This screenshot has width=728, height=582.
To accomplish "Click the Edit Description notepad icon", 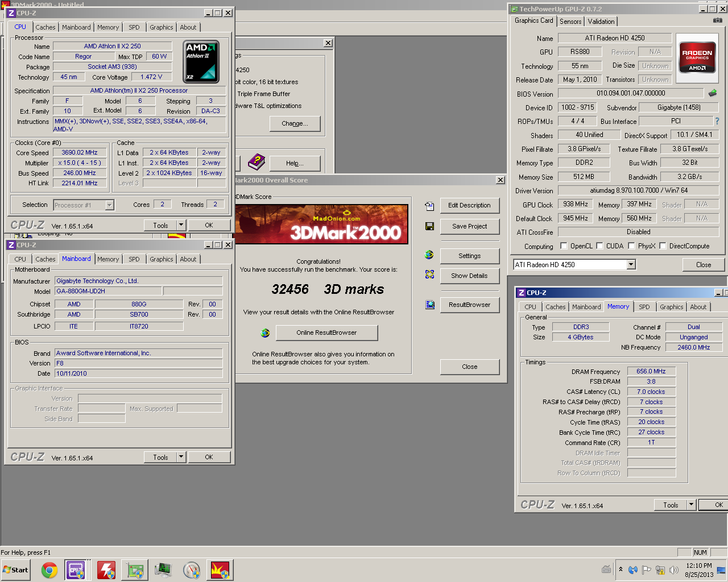I will pyautogui.click(x=429, y=206).
